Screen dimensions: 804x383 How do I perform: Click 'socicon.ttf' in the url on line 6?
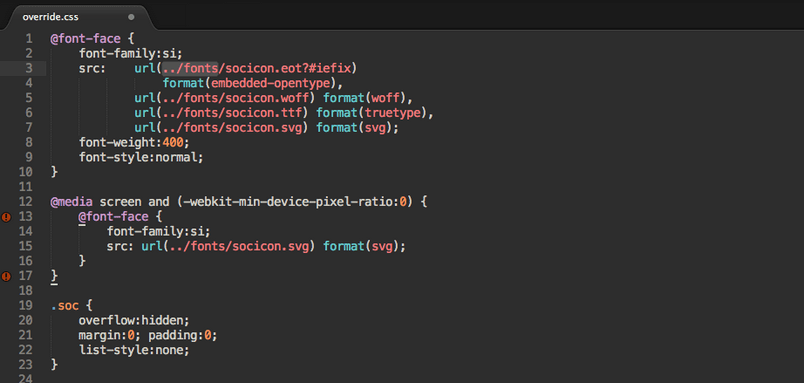264,113
